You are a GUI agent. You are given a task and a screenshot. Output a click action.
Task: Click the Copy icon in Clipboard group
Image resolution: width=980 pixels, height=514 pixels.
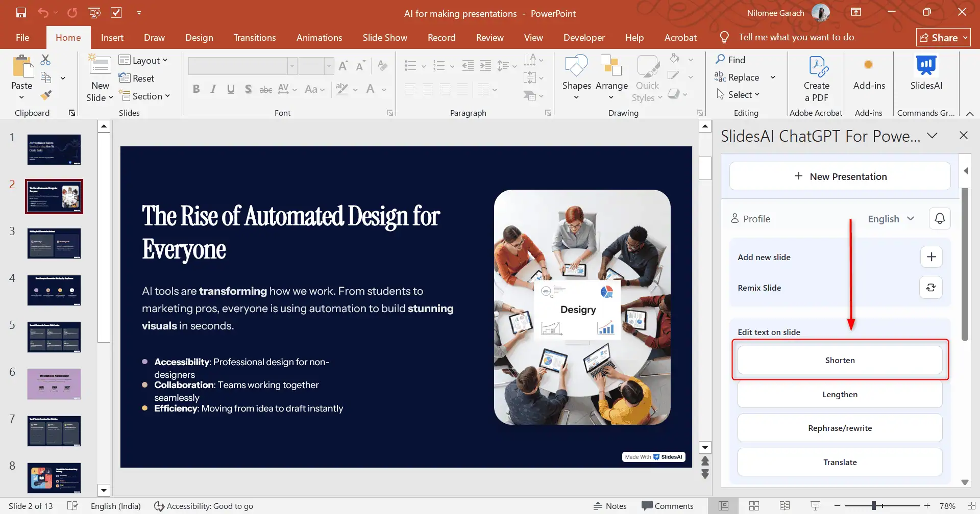click(46, 78)
